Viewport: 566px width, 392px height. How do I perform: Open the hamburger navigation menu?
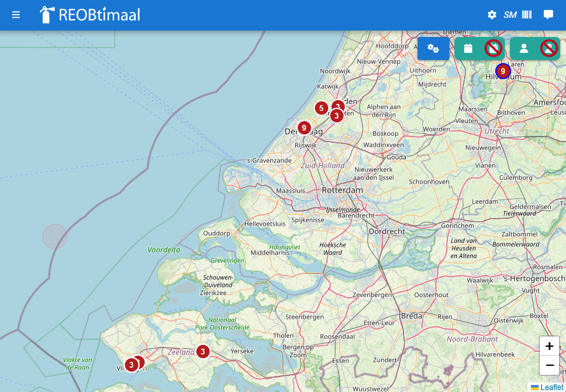click(16, 15)
